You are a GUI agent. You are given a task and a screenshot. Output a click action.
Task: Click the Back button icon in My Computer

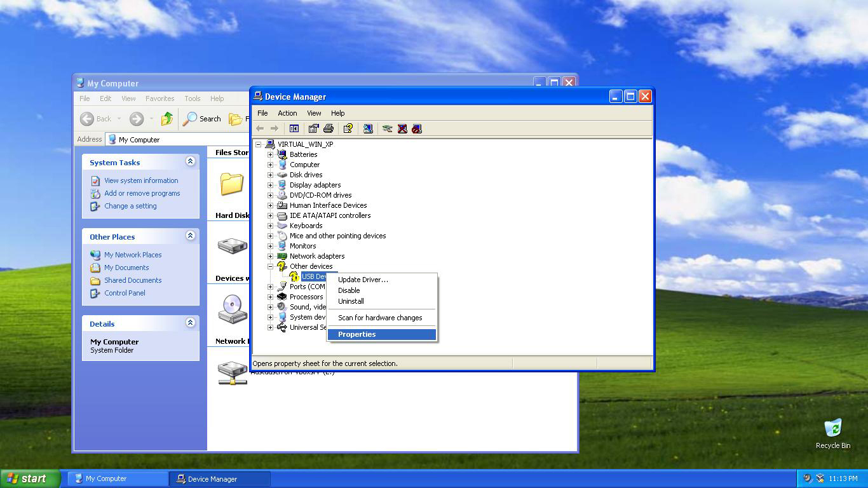(x=87, y=118)
